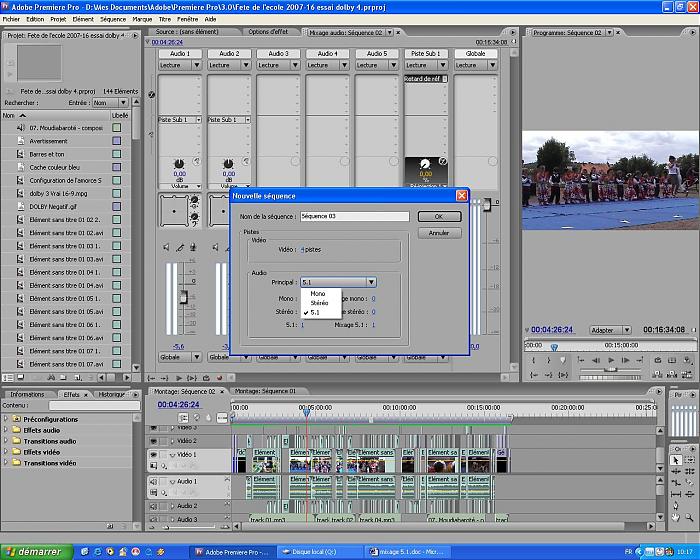Expand Effets audio folder
Viewport: 700px width, 560px height.
[6, 430]
